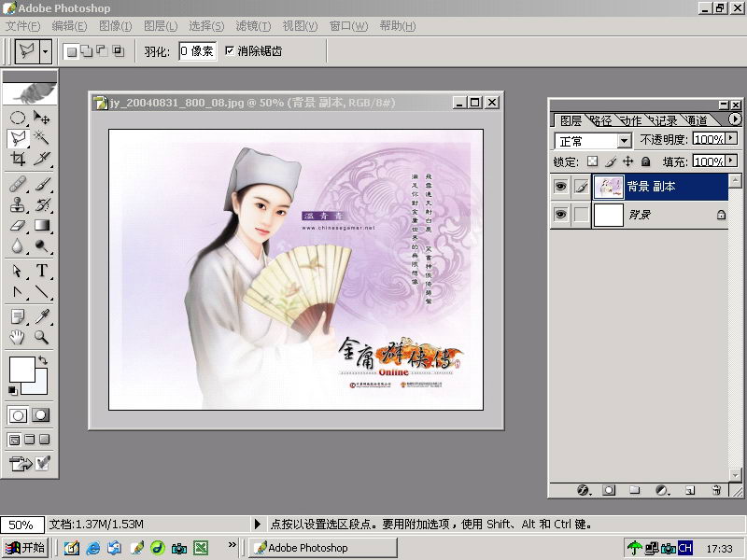
Task: Select the Horizontal Type tool
Action: (42, 271)
